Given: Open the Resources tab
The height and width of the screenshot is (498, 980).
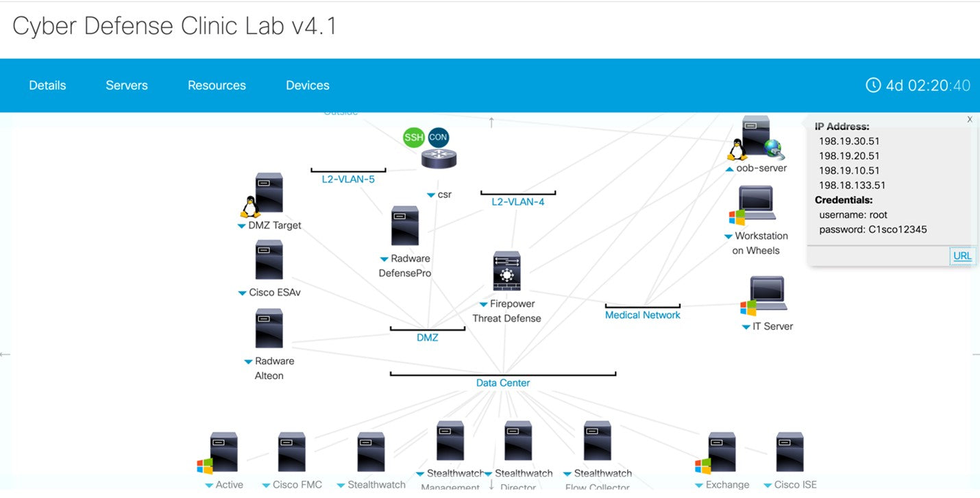Looking at the screenshot, I should [x=217, y=86].
